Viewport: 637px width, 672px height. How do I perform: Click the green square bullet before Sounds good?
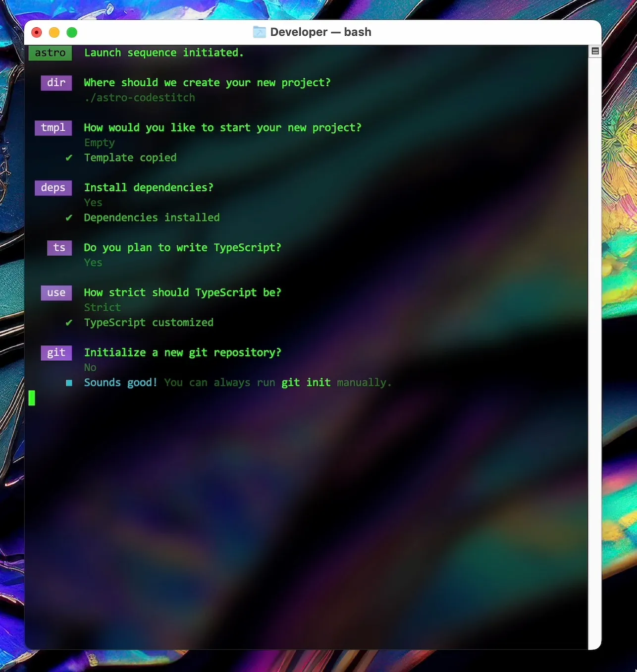69,383
